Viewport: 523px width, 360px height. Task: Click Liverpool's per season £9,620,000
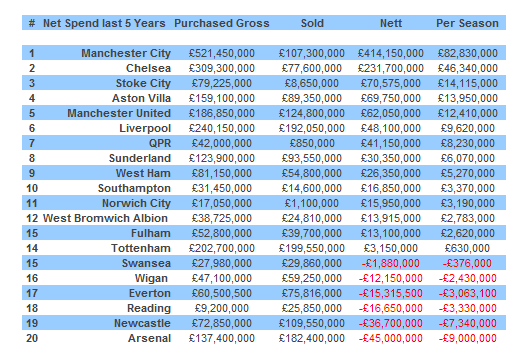(467, 128)
